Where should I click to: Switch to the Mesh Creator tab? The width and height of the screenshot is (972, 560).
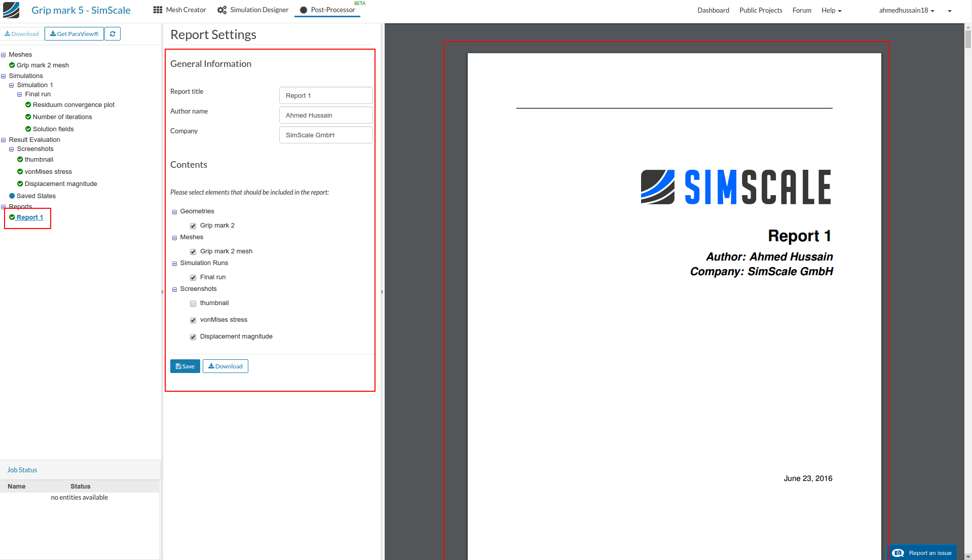coord(180,10)
